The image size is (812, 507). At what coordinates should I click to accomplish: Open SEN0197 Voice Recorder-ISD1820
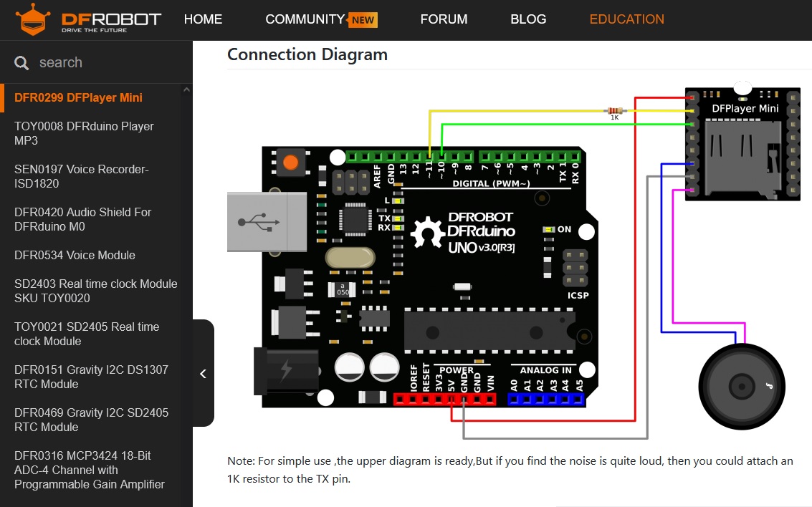[x=81, y=176]
